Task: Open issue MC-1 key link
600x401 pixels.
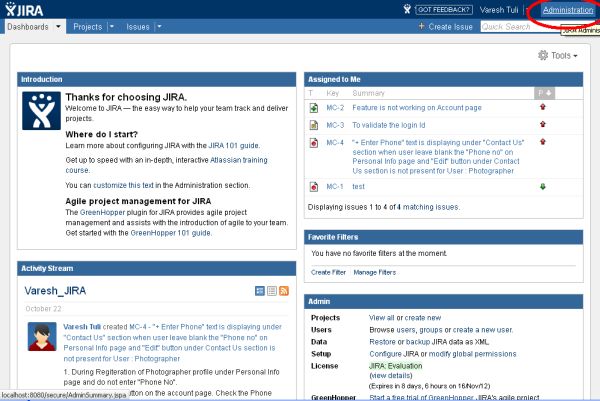Action: pyautogui.click(x=335, y=187)
